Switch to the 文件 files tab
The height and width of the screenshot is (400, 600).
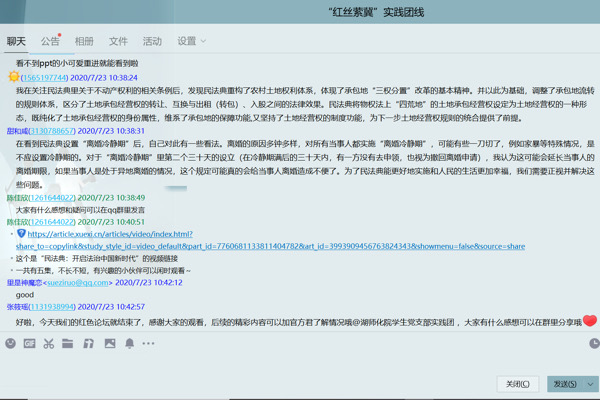tap(118, 41)
